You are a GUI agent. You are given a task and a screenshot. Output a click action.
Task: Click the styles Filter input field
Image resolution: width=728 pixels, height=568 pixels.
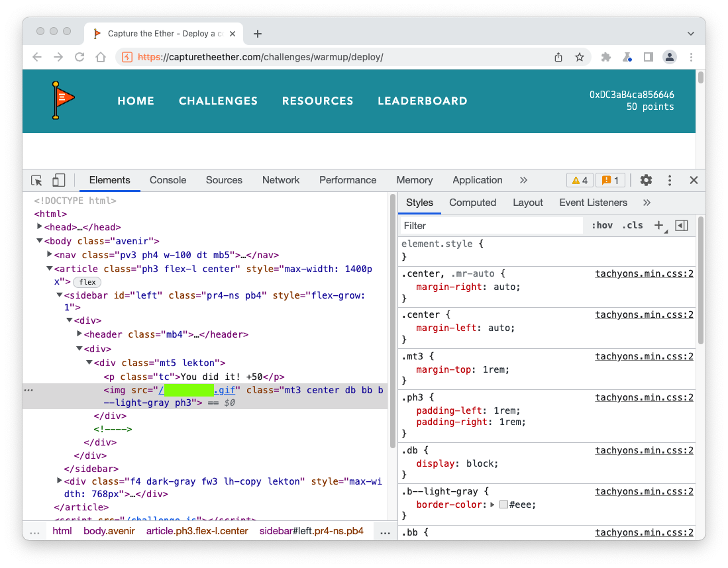pos(490,226)
